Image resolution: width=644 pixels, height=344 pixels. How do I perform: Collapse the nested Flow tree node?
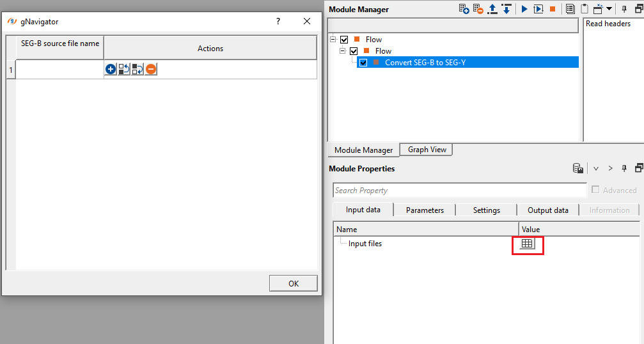point(343,51)
